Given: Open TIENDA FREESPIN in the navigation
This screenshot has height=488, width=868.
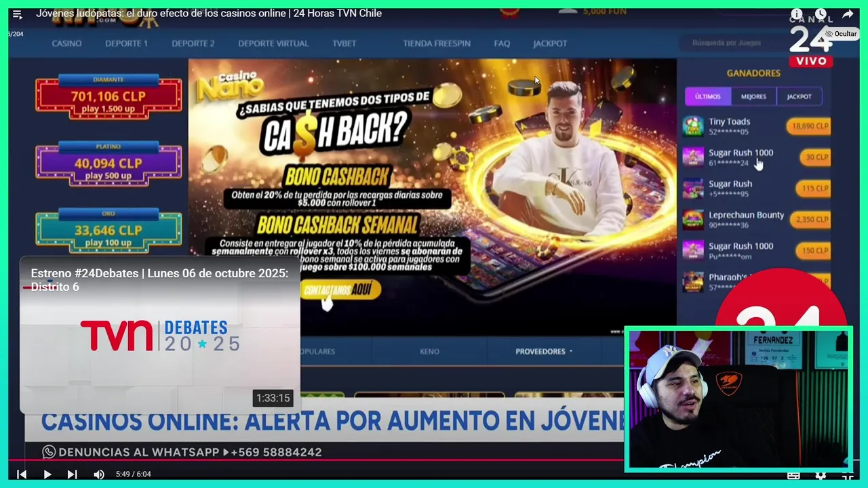Looking at the screenshot, I should tap(437, 43).
